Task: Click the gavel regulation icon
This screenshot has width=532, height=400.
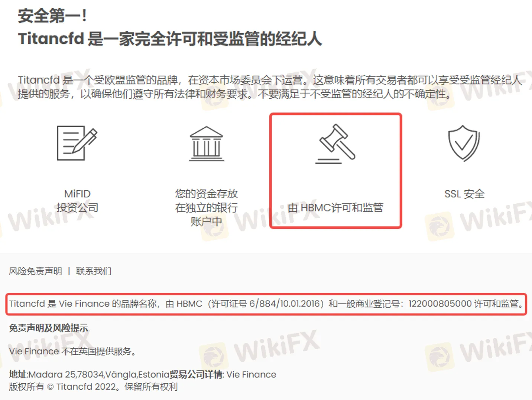Action: pos(335,144)
